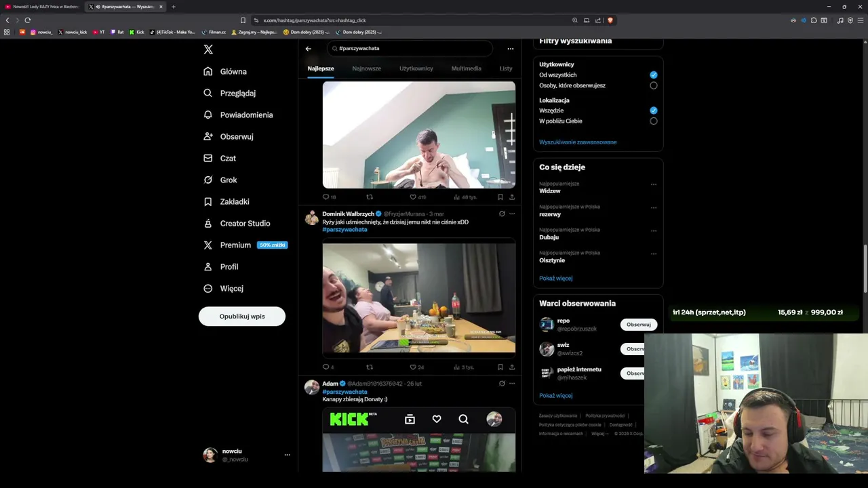
Task: Click Pokaż więcej under Warci obserwowania
Action: [x=556, y=396]
